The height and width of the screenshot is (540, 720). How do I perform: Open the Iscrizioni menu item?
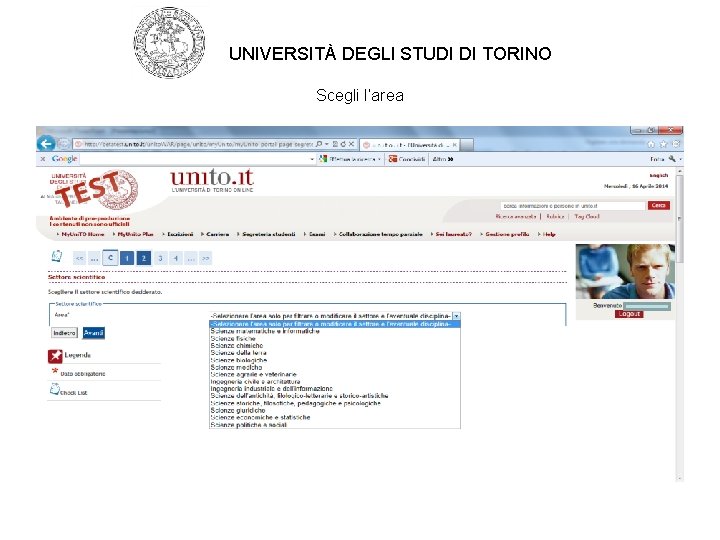(x=180, y=234)
